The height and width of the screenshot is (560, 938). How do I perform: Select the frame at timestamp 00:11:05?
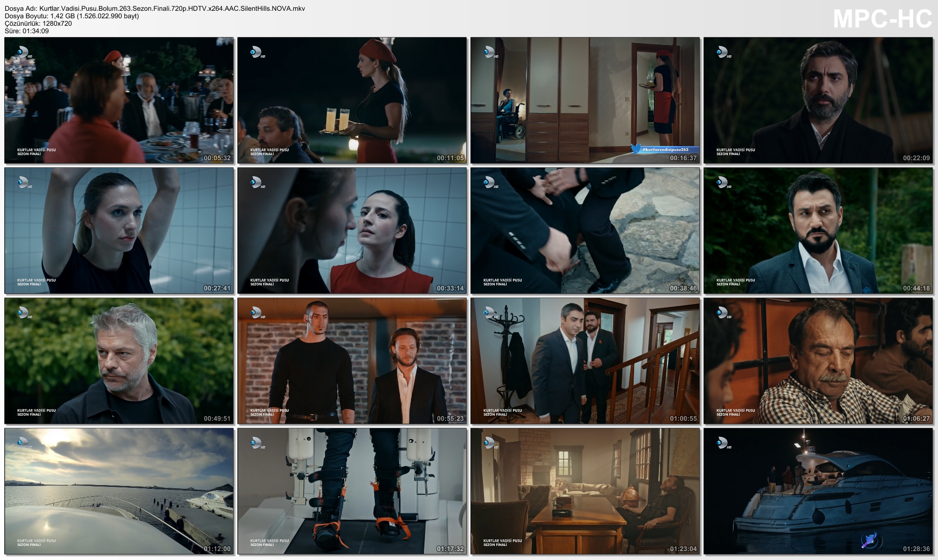pyautogui.click(x=352, y=100)
